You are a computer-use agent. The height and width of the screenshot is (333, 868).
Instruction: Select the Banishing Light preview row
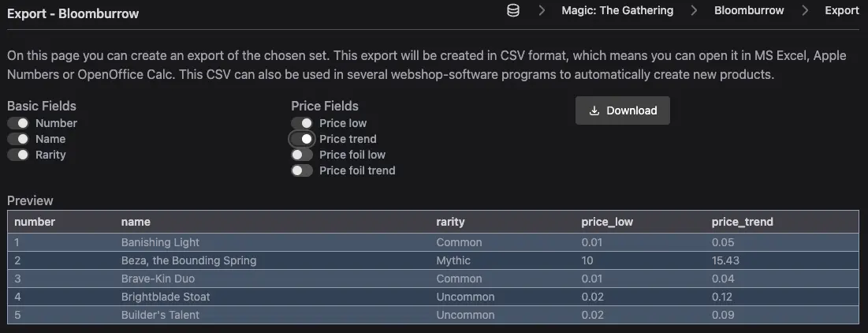434,242
